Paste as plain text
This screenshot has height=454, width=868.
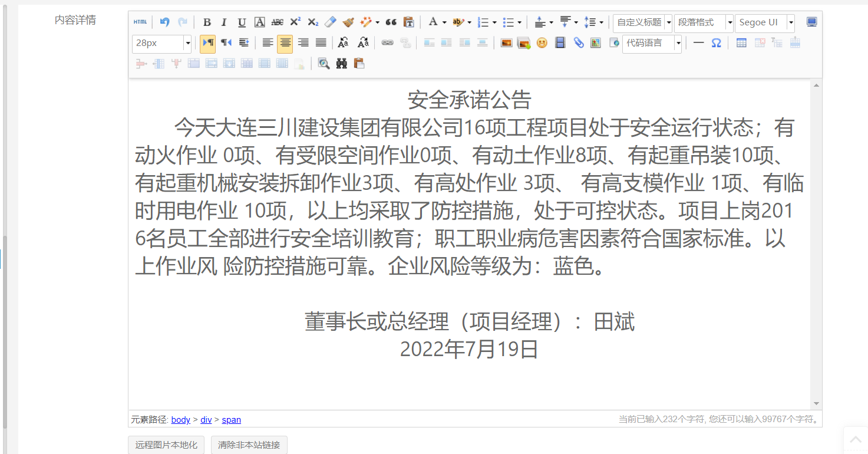408,22
